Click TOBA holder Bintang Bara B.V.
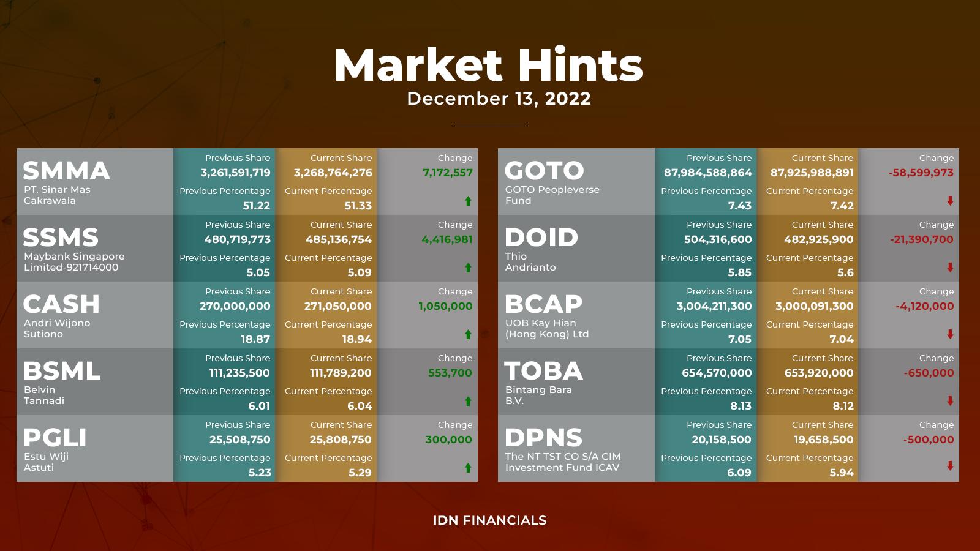The image size is (980, 551). [538, 395]
